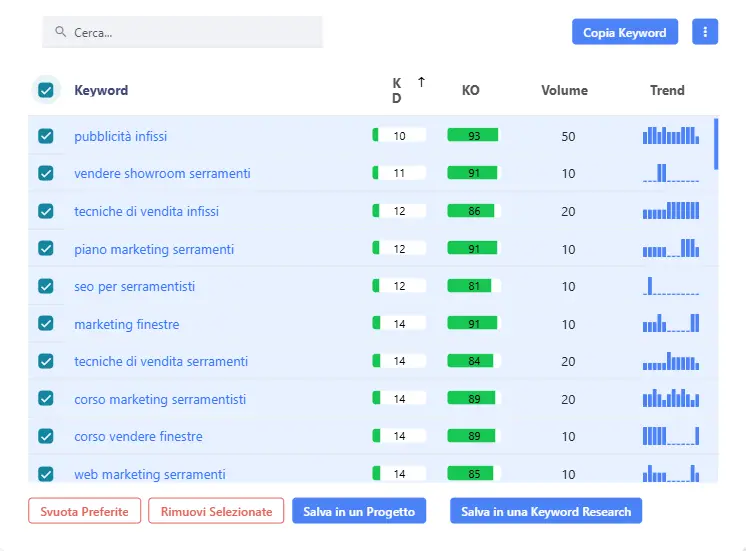Screen dimensions: 746x551
Task: Click the KO 86 bar of tecniche di vendita infissi
Action: coord(474,211)
